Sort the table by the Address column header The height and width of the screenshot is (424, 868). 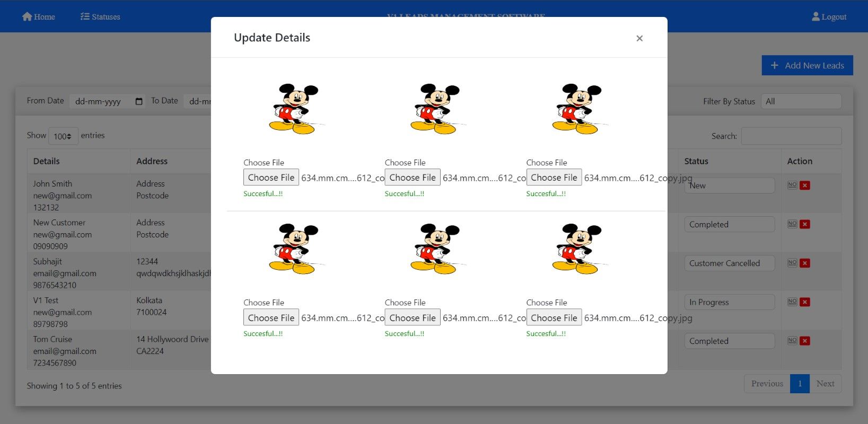[171, 161]
